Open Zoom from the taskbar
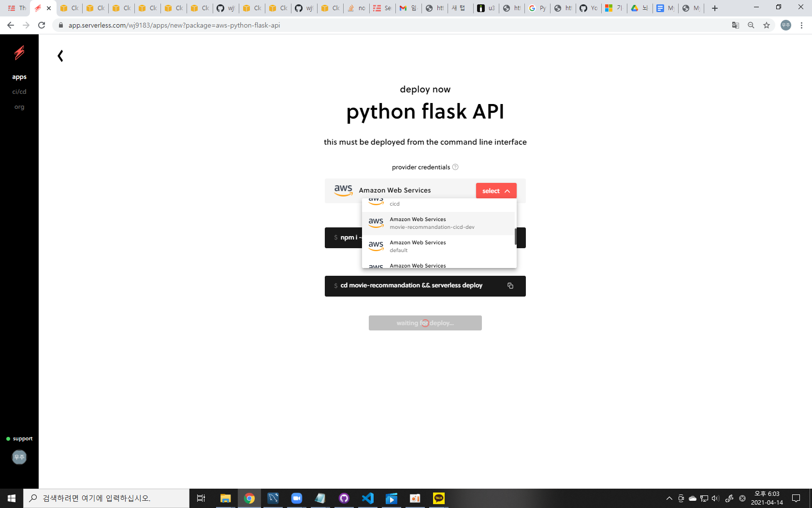Image resolution: width=812 pixels, height=508 pixels. [297, 498]
